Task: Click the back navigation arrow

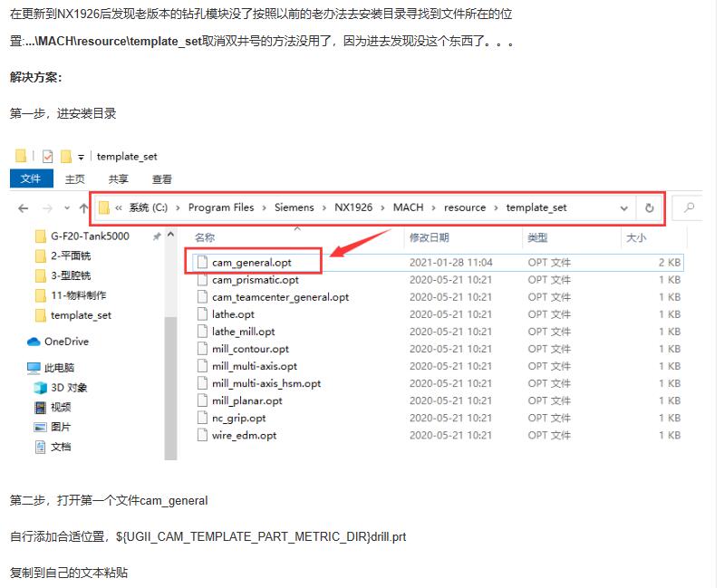Action: [x=24, y=208]
